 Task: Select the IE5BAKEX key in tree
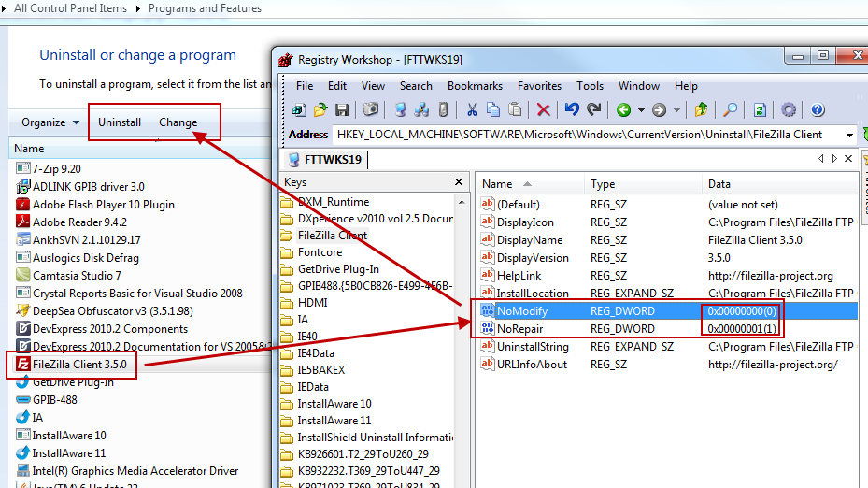coord(321,370)
